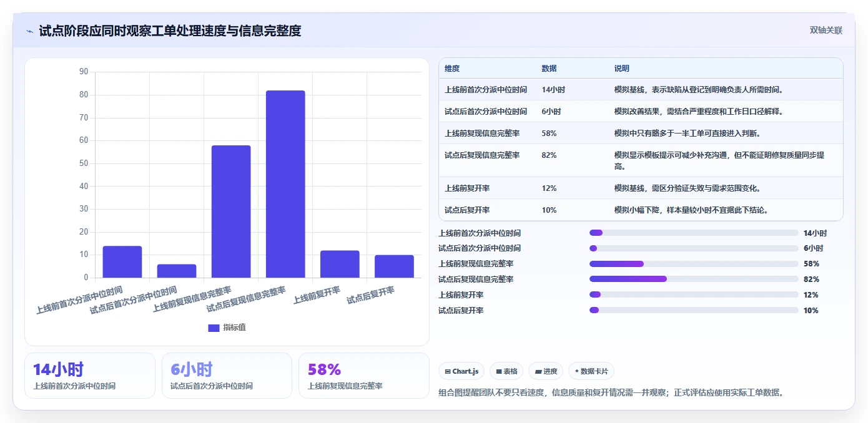Click the chart bar for 试点后复开率
This screenshot has height=423, width=868.
click(394, 266)
